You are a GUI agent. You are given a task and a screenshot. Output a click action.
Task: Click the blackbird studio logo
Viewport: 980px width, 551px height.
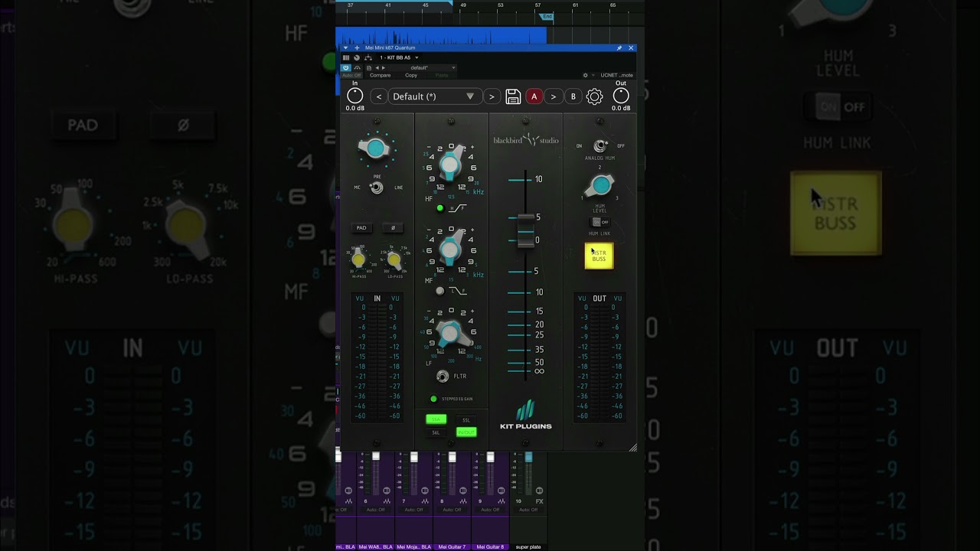(x=525, y=140)
